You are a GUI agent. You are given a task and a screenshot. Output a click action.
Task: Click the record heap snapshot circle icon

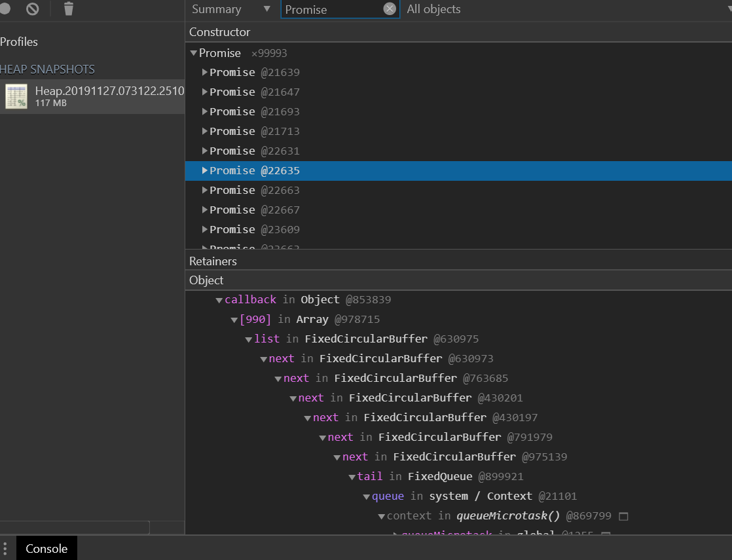pos(5,9)
